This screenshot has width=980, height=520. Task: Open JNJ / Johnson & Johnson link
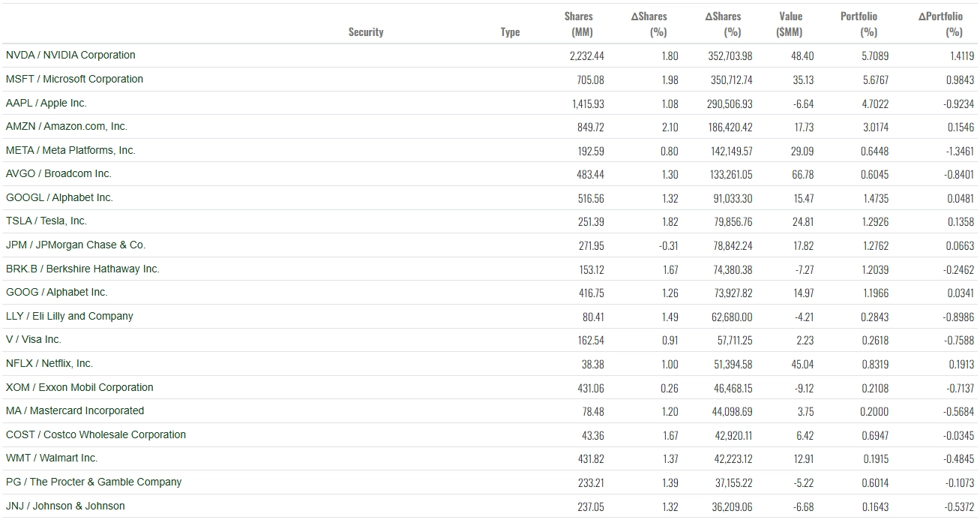tap(65, 506)
